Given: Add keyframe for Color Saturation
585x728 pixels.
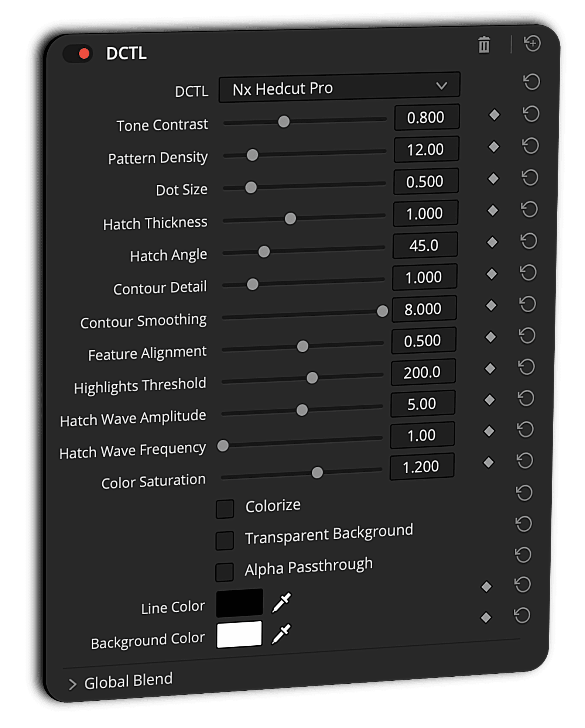Looking at the screenshot, I should [x=489, y=462].
